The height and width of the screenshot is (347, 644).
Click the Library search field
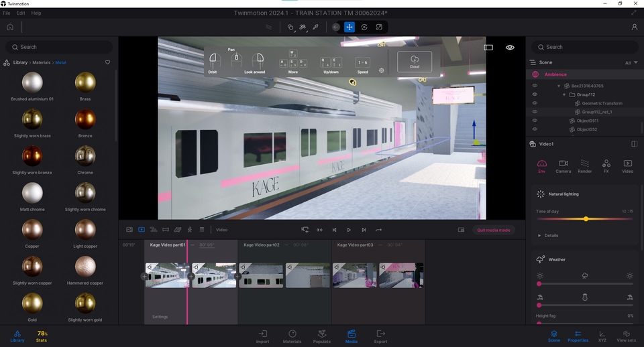click(59, 47)
